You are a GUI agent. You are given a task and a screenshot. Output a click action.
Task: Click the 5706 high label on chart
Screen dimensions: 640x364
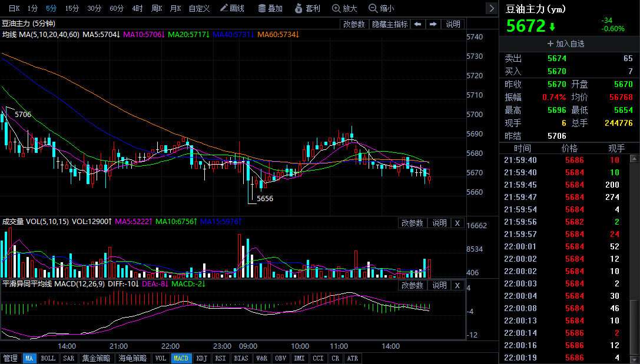coord(23,115)
